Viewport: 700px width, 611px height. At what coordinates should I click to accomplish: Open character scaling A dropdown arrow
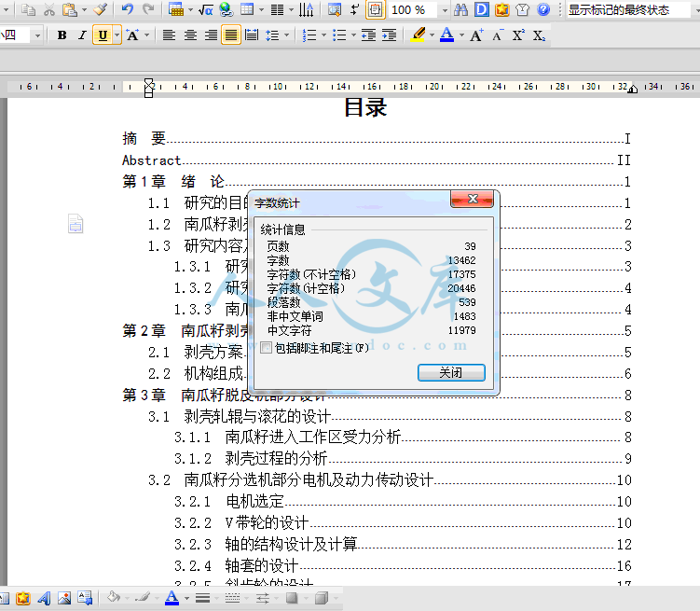[x=146, y=35]
